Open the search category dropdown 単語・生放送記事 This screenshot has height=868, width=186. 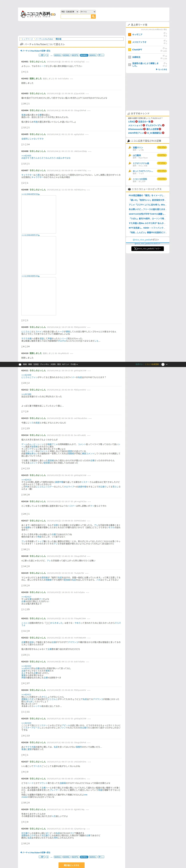click(70, 12)
